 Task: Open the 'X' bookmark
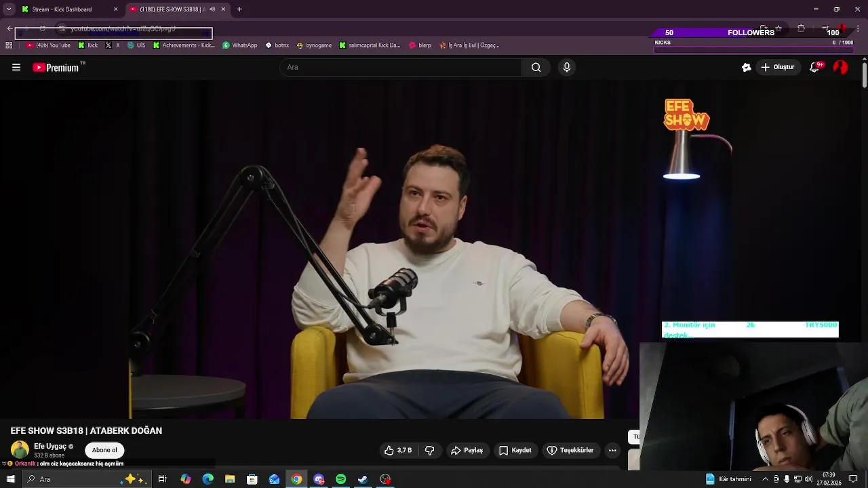[x=112, y=45]
